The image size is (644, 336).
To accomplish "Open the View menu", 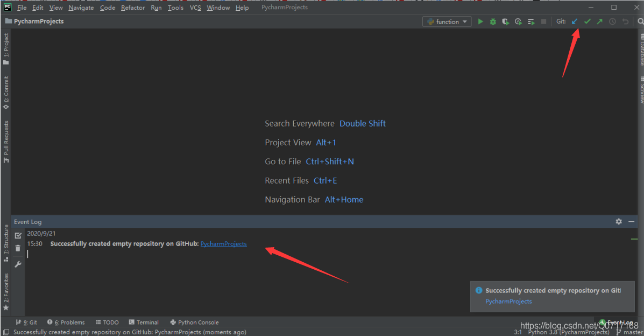I will click(x=56, y=8).
